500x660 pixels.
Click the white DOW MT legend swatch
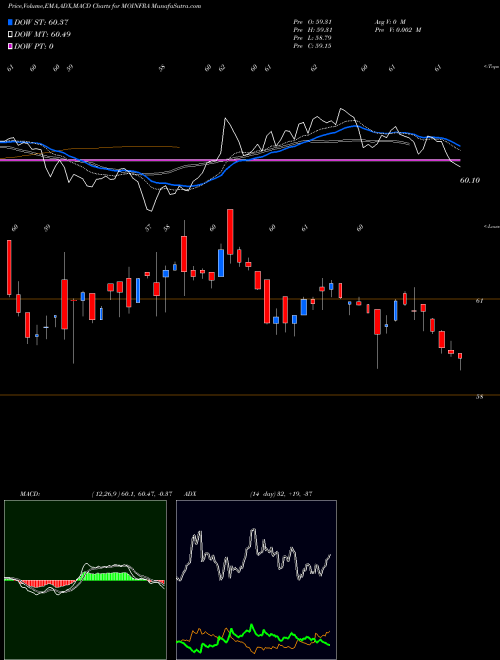point(10,35)
